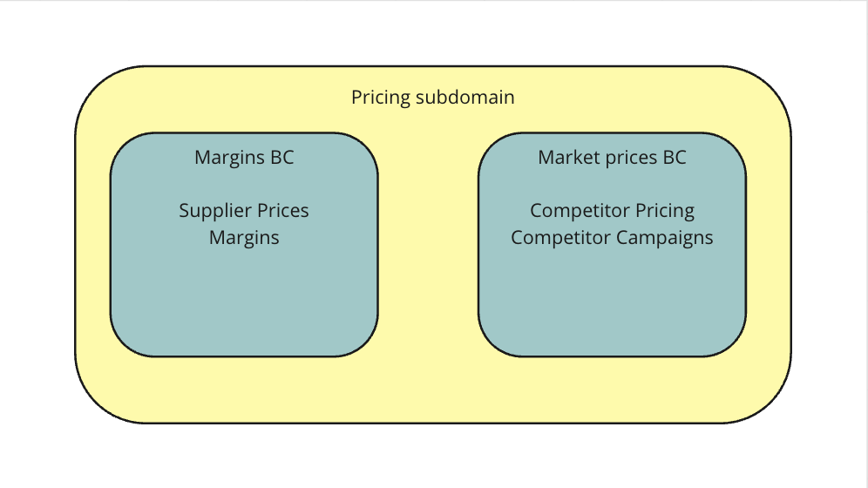This screenshot has width=868, height=488.
Task: Click the word "subdomain" in the title
Action: (465, 97)
